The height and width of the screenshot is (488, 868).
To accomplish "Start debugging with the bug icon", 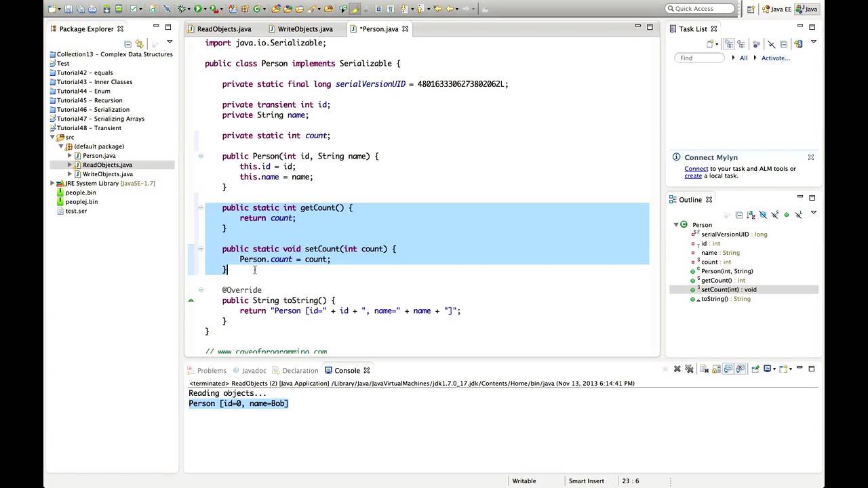I will [x=182, y=9].
